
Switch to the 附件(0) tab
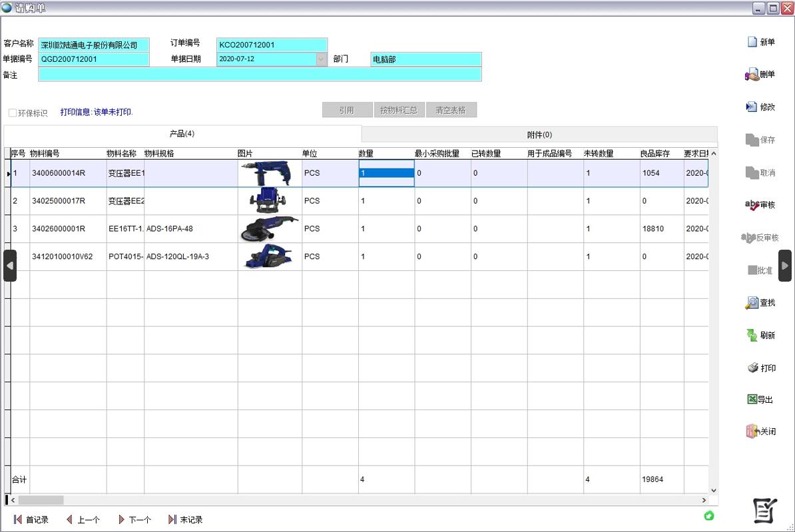coord(539,134)
